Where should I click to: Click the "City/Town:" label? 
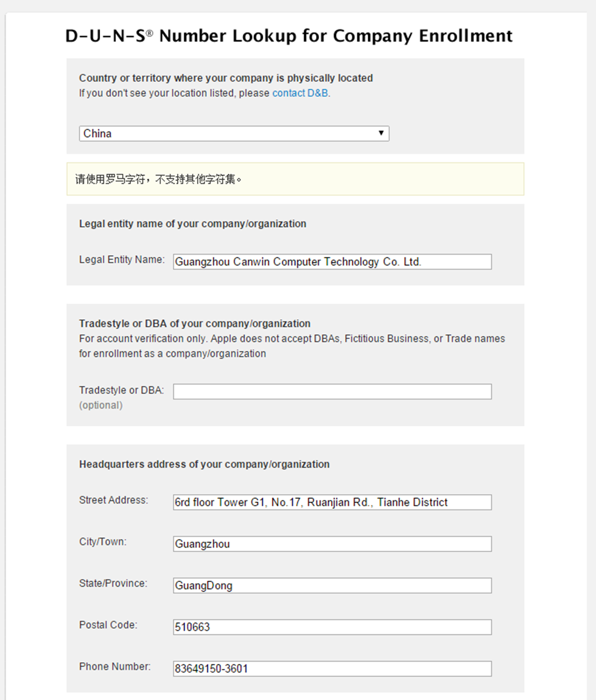point(103,542)
